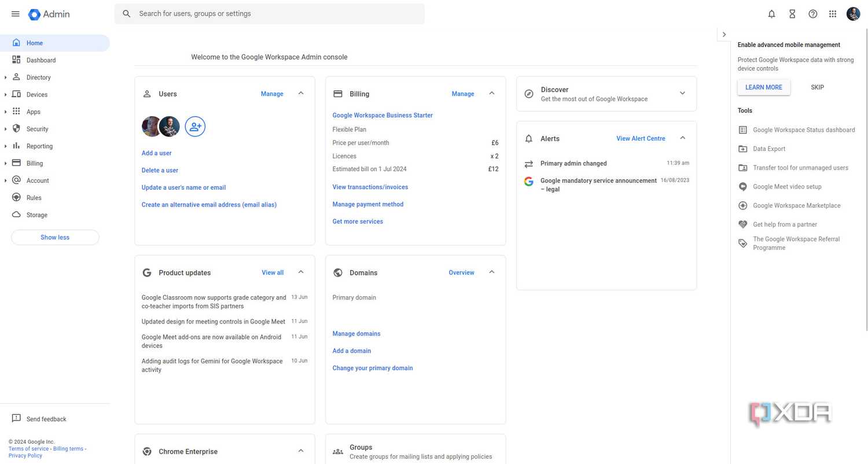
Task: Open View transactions/invoices link
Action: [x=370, y=187]
